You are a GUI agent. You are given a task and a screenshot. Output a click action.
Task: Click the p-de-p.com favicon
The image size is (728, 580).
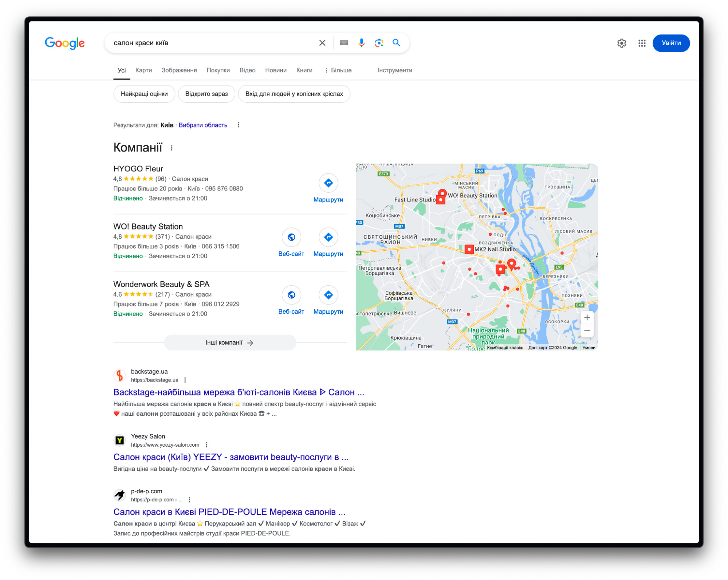[x=119, y=495]
